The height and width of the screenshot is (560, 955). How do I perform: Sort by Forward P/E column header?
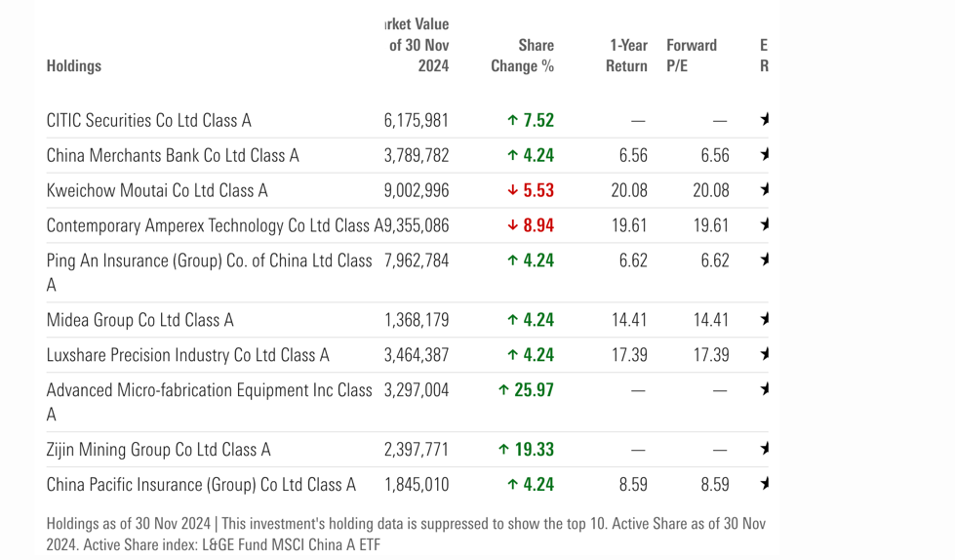692,56
